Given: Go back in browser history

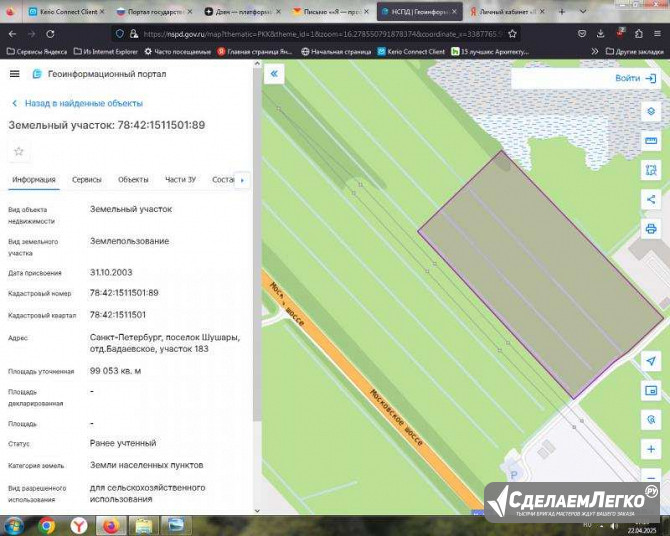Looking at the screenshot, I should click(x=12, y=34).
